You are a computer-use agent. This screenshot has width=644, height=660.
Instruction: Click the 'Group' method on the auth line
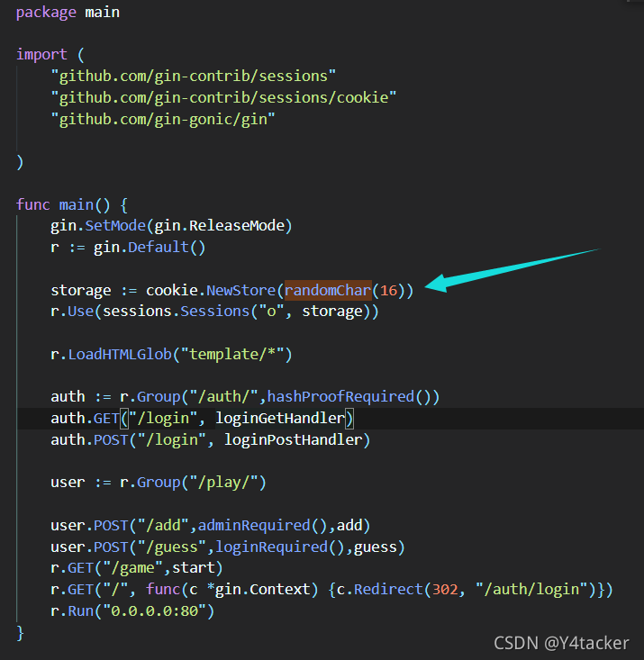tap(159, 397)
